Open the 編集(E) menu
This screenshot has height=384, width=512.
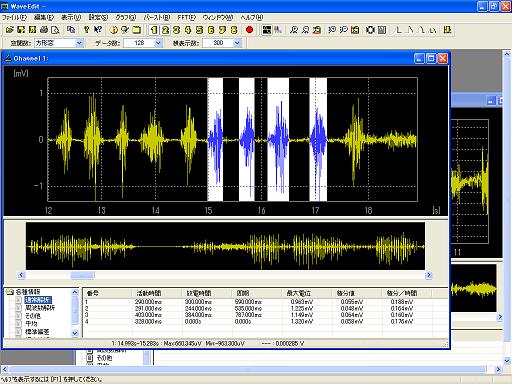coord(44,17)
